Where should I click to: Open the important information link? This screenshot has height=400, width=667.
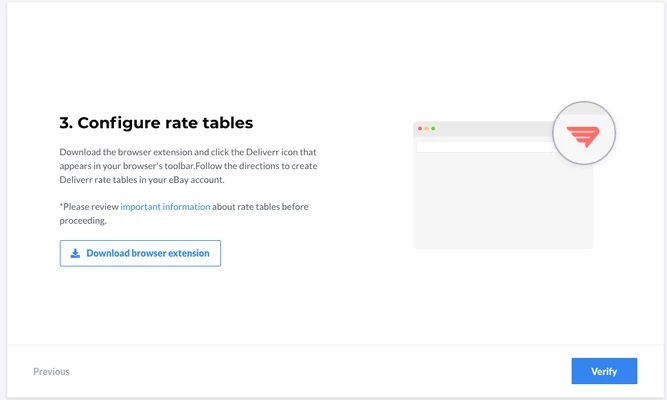(165, 207)
